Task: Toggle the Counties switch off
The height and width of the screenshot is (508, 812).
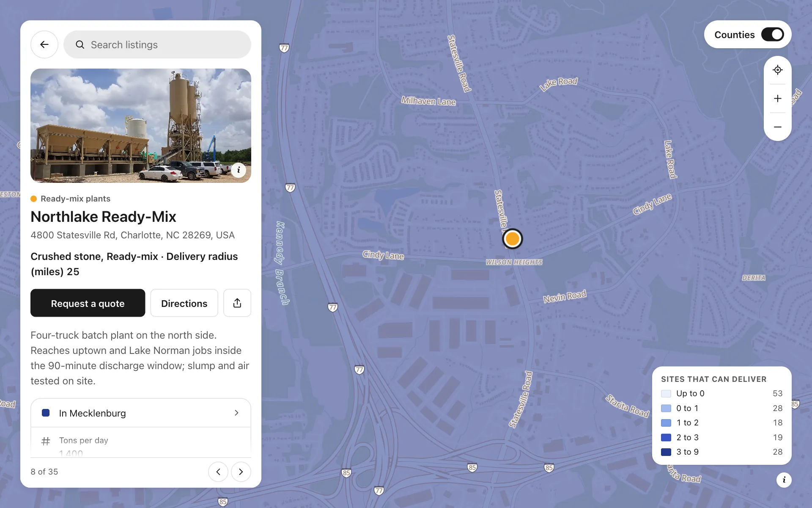Action: coord(773,34)
